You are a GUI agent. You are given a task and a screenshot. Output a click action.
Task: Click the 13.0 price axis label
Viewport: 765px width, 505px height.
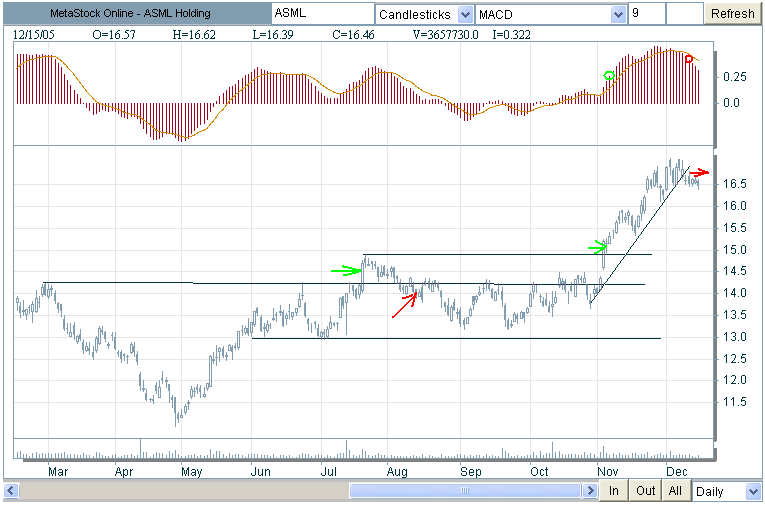(x=735, y=337)
